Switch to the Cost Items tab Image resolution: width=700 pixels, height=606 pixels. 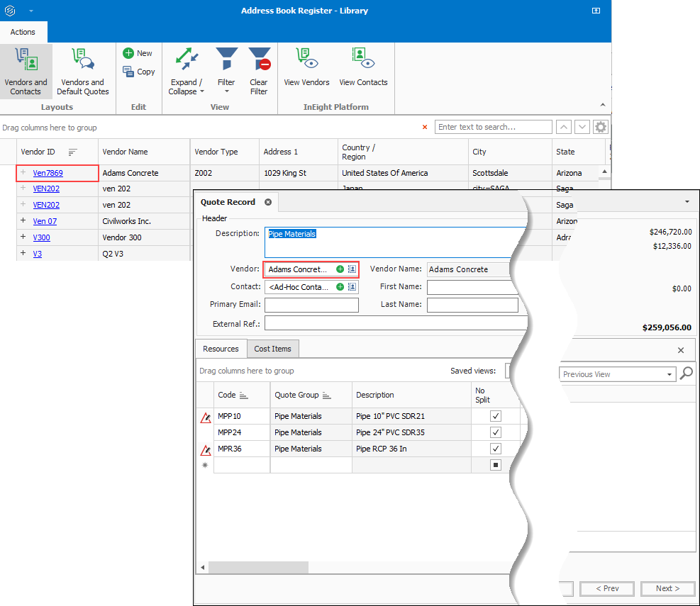pos(272,349)
